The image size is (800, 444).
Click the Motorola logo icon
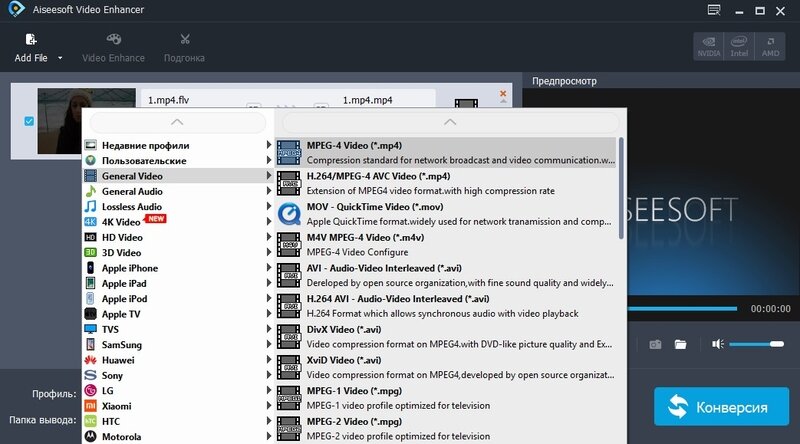(x=90, y=436)
